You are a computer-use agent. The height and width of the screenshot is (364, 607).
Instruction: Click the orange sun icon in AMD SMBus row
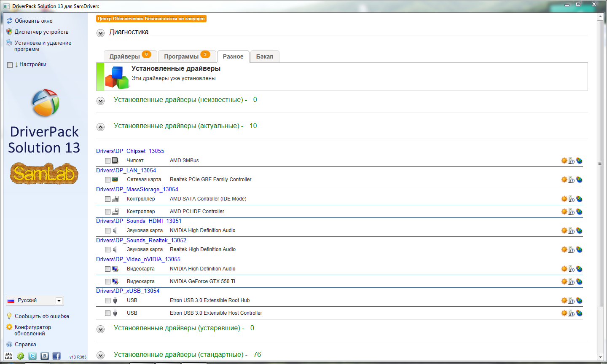(x=564, y=161)
